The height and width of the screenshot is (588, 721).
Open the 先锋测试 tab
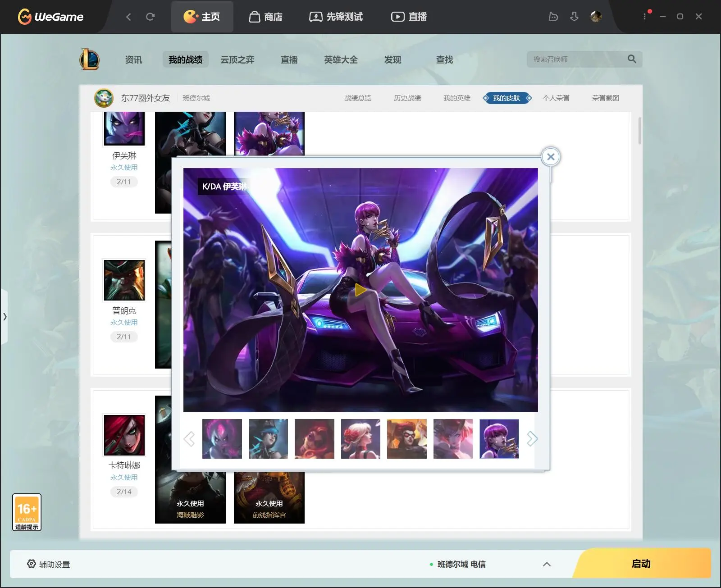coord(336,17)
